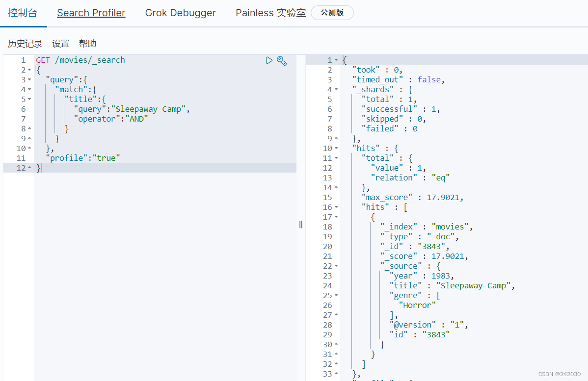Click the GET /movies/_search request line

(80, 60)
